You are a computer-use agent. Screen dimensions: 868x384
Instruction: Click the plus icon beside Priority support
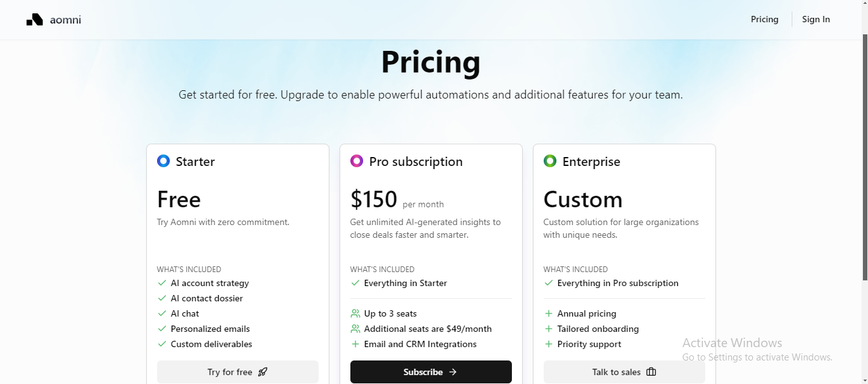coord(549,344)
